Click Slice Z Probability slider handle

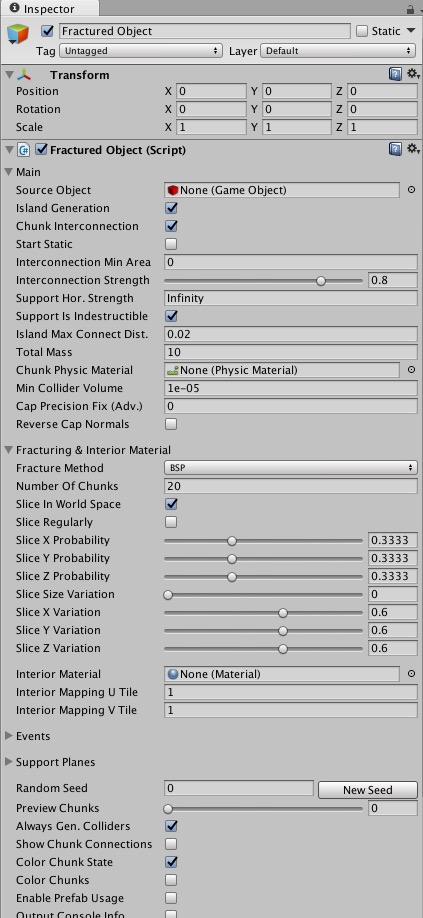232,577
